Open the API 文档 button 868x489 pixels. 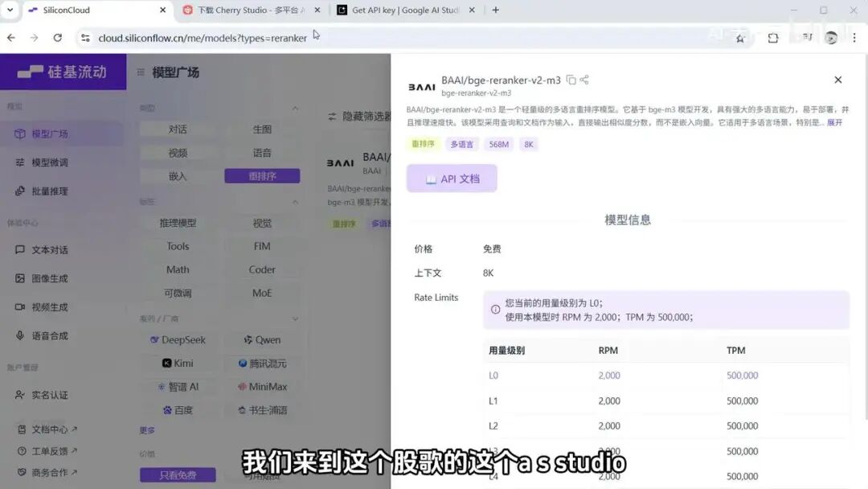pos(452,179)
